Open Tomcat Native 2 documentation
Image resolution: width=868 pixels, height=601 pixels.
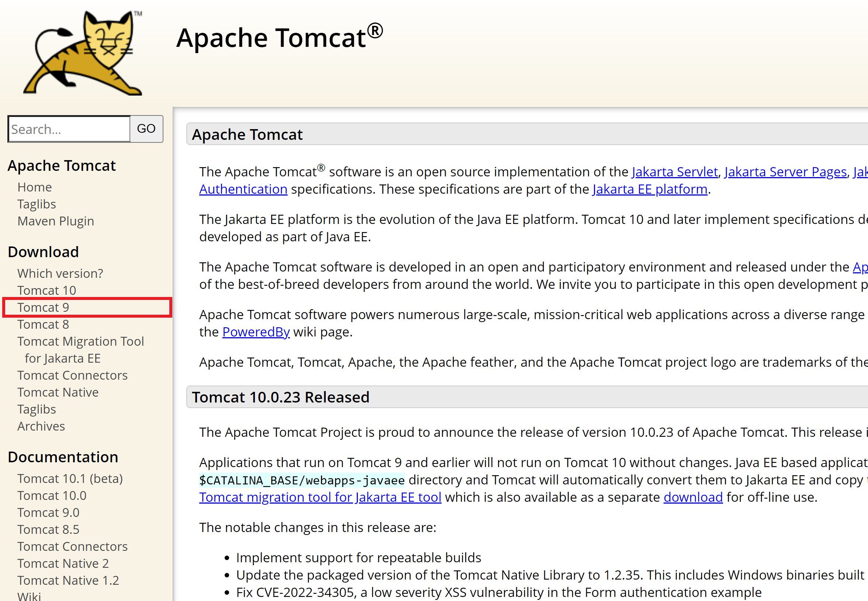click(63, 563)
